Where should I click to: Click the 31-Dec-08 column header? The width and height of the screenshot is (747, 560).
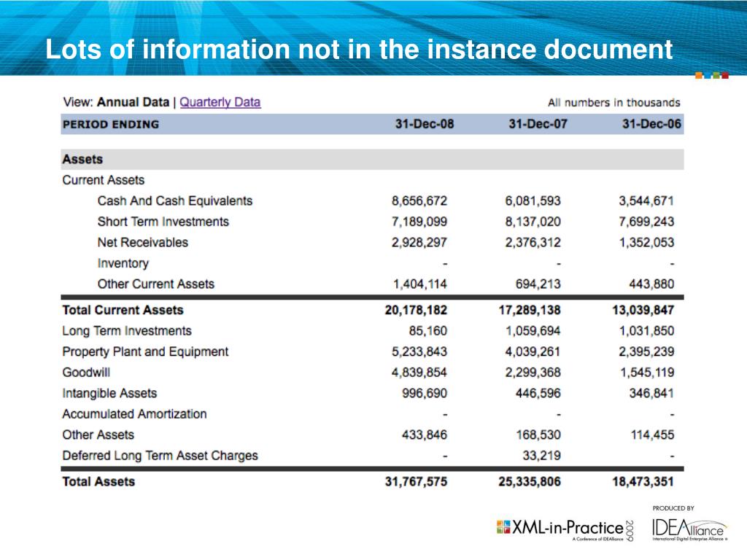click(424, 124)
